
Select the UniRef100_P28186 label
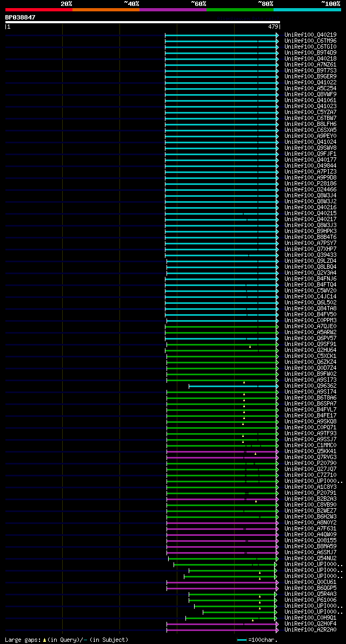310,184
